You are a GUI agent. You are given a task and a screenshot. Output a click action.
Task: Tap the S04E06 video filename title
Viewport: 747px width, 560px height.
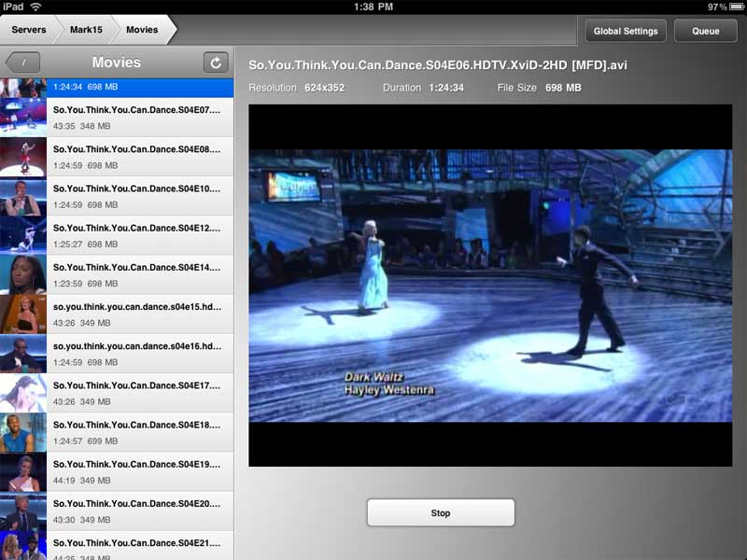point(438,65)
